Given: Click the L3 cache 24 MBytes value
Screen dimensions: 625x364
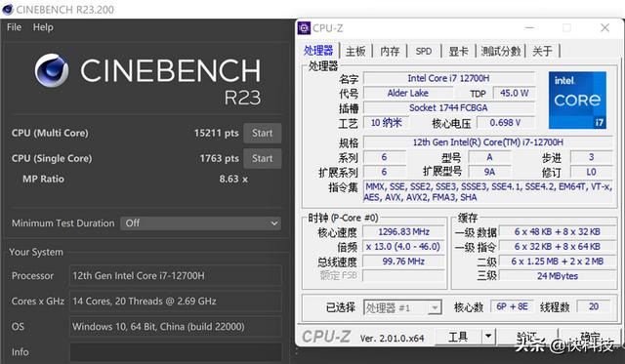Looking at the screenshot, I should click(x=558, y=276).
